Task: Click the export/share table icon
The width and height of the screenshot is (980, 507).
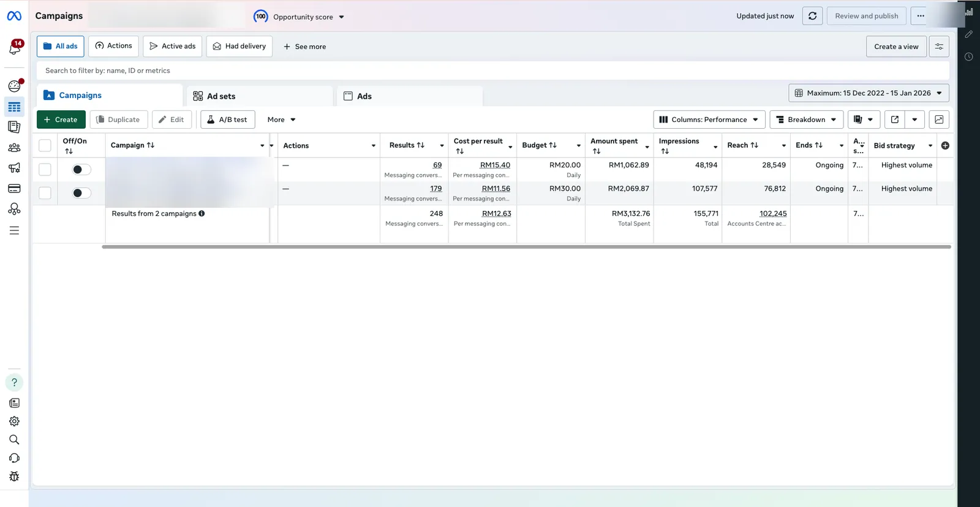Action: coord(895,120)
